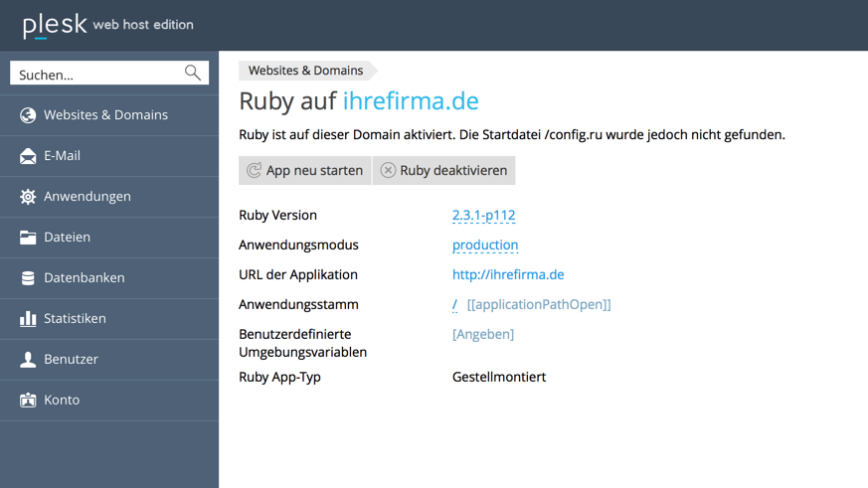Click the [Angeben] environment variables link
Image resolution: width=868 pixels, height=488 pixels.
click(x=483, y=335)
